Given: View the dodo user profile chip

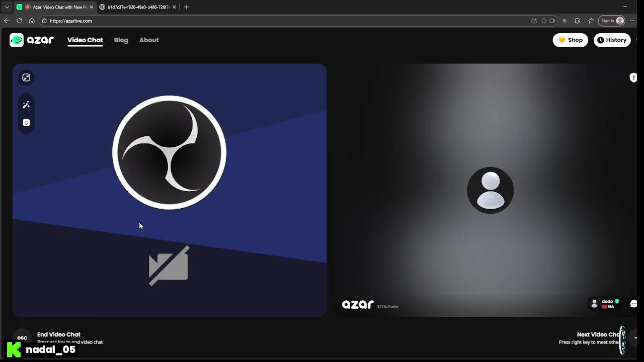Looking at the screenshot, I should coord(605,304).
